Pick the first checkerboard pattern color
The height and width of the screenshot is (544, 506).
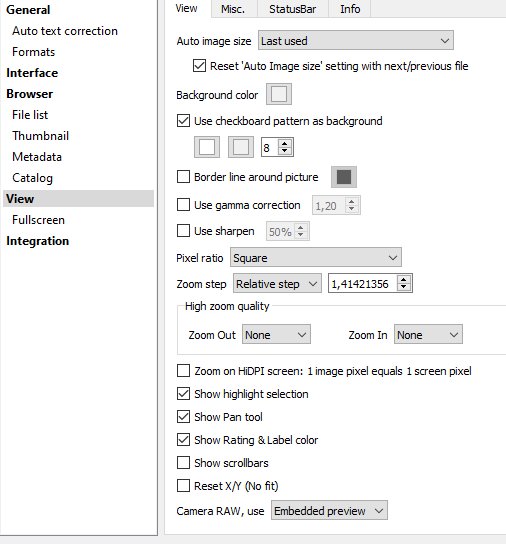click(207, 147)
